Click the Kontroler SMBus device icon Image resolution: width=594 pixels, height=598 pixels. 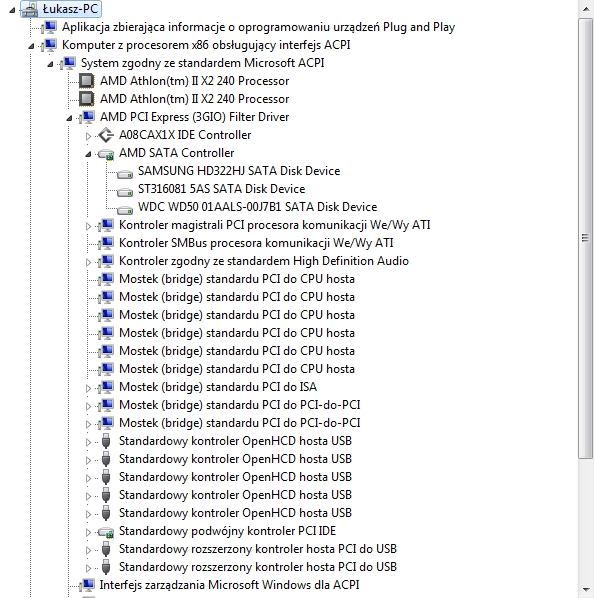[x=106, y=243]
